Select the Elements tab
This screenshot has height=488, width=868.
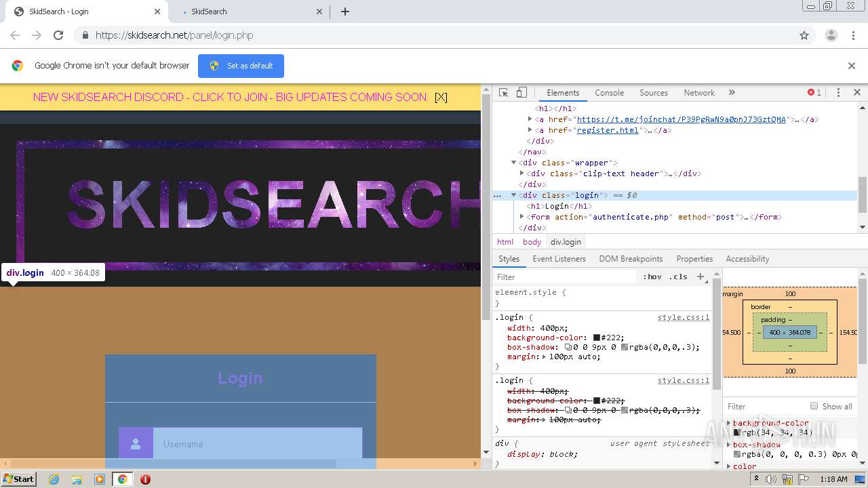tap(563, 93)
